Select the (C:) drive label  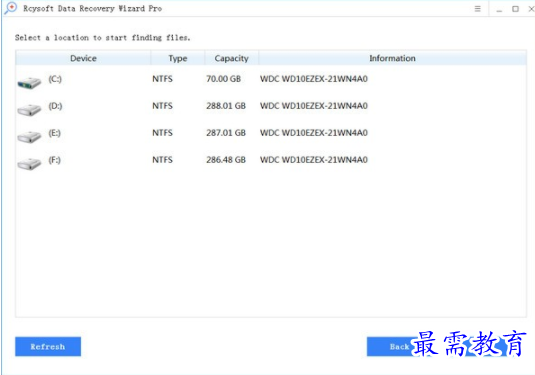(x=55, y=79)
